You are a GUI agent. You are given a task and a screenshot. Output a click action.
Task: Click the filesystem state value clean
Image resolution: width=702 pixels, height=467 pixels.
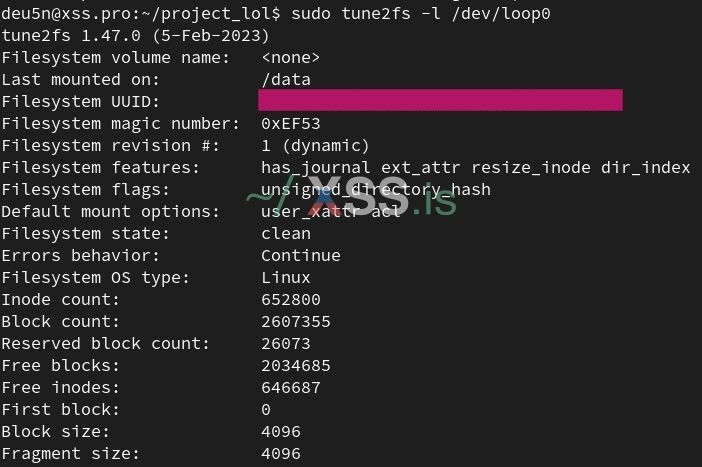(285, 233)
